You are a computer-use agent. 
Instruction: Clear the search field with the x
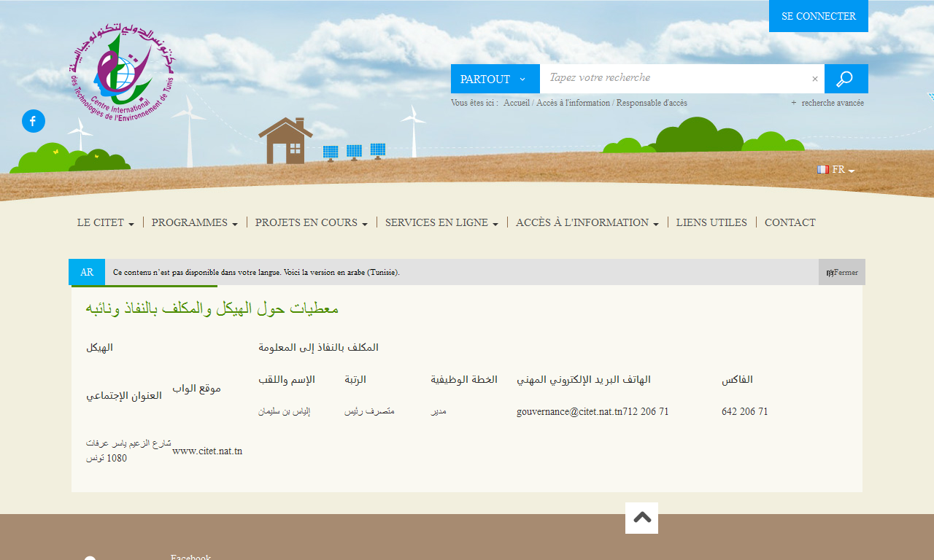815,79
